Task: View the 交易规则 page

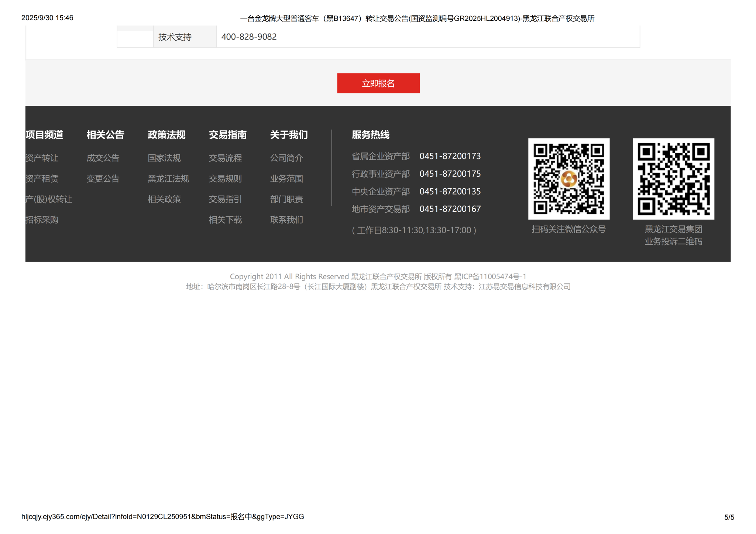Action: pyautogui.click(x=225, y=179)
